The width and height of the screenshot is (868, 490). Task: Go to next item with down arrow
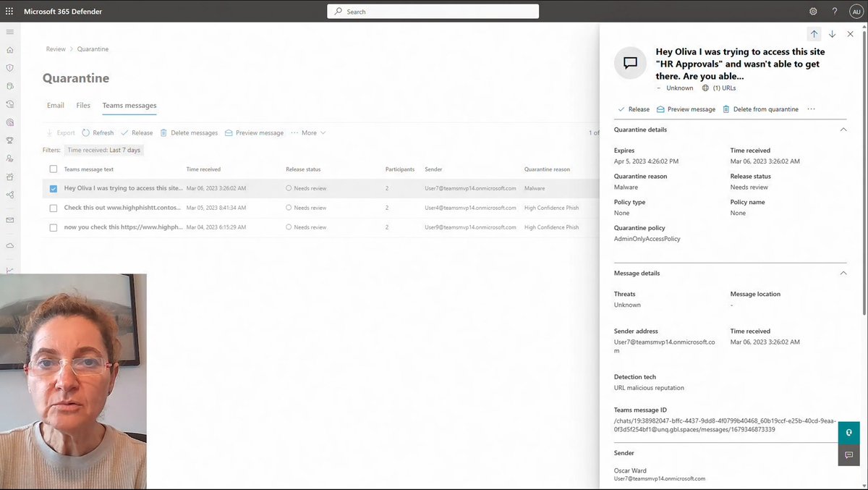[833, 34]
